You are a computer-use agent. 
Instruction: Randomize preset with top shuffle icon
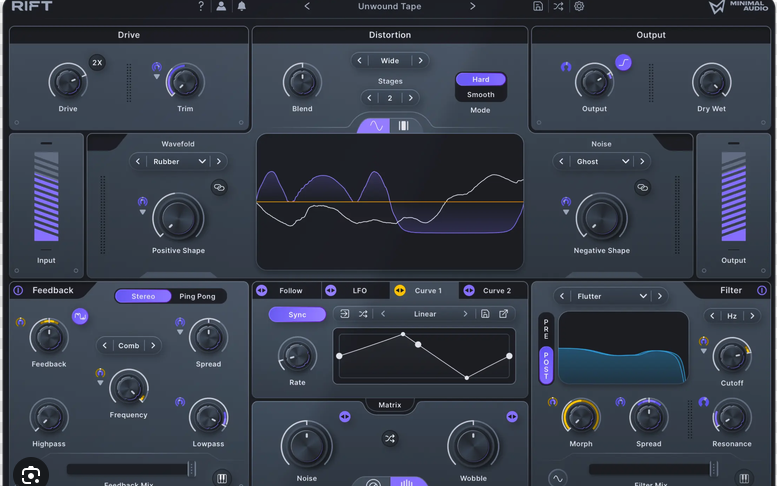click(558, 6)
